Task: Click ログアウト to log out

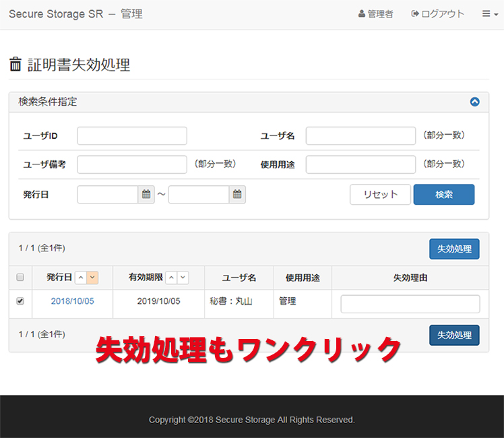Action: (x=438, y=14)
